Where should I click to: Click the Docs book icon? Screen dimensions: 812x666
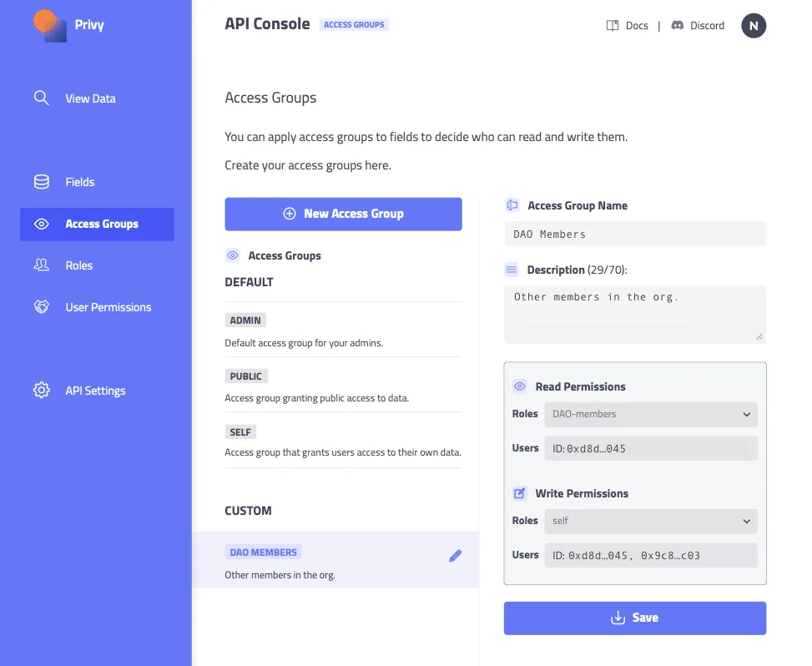613,26
